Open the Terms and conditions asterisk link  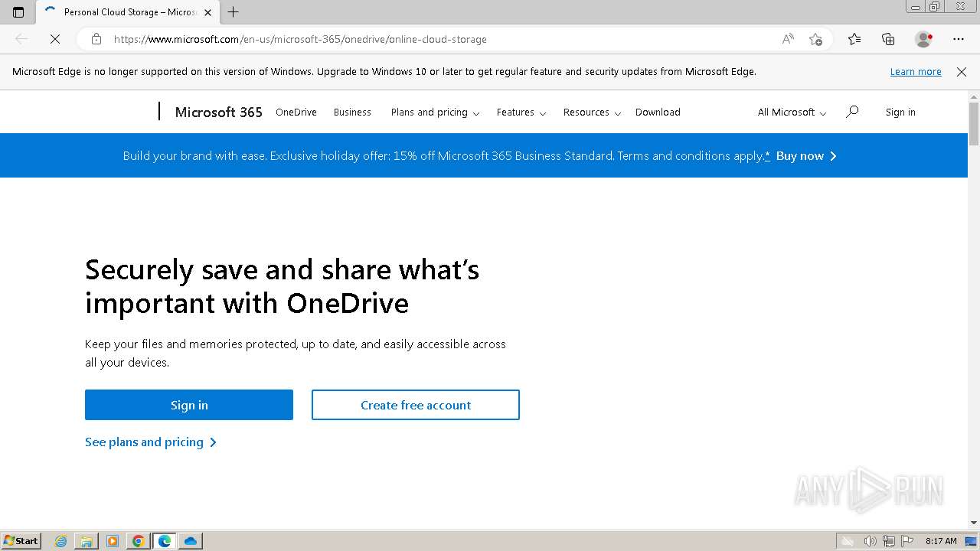[x=767, y=155]
